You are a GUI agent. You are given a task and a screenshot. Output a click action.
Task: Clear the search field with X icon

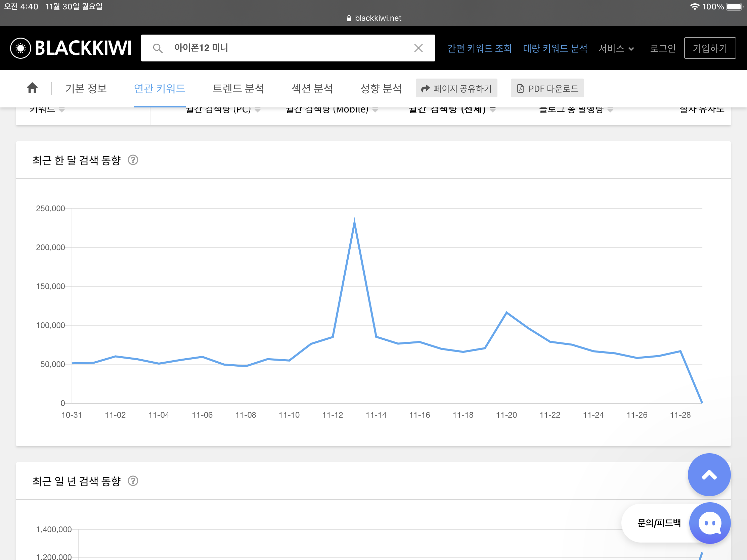418,48
